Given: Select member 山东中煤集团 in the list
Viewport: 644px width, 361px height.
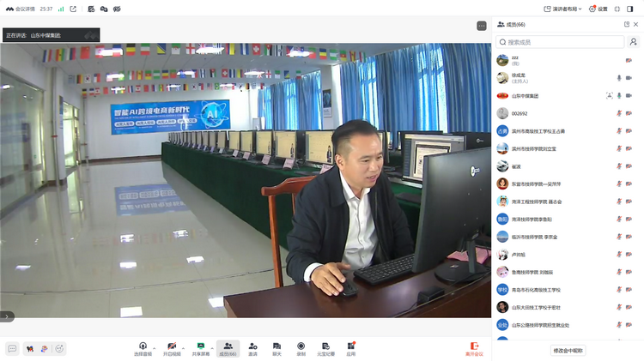Looking at the screenshot, I should click(568, 95).
